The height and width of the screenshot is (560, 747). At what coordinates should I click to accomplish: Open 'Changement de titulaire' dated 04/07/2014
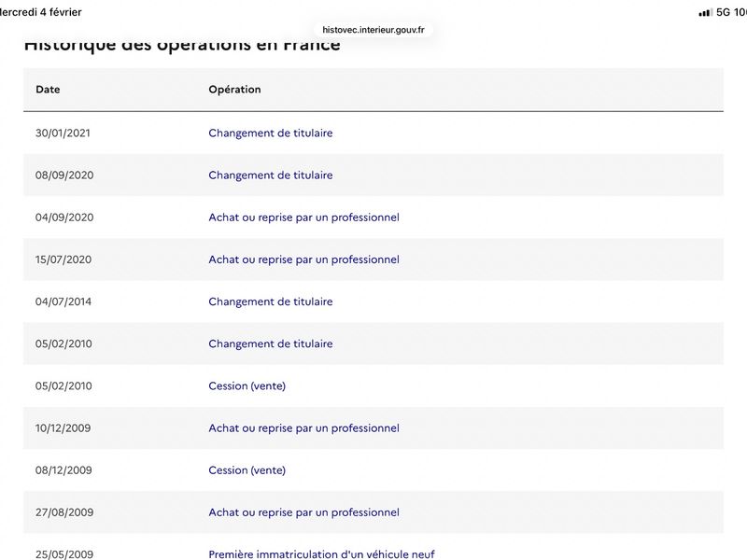(271, 301)
